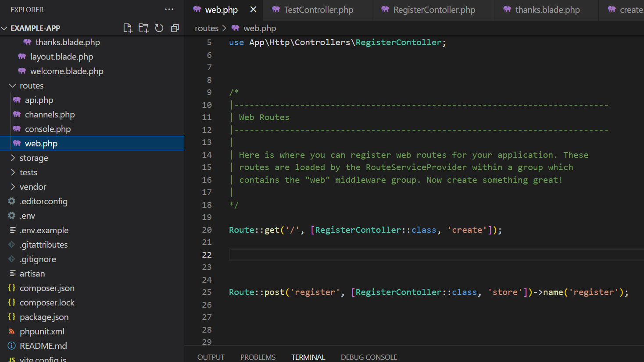Expand the vendor folder
The height and width of the screenshot is (362, 644).
[x=13, y=187]
